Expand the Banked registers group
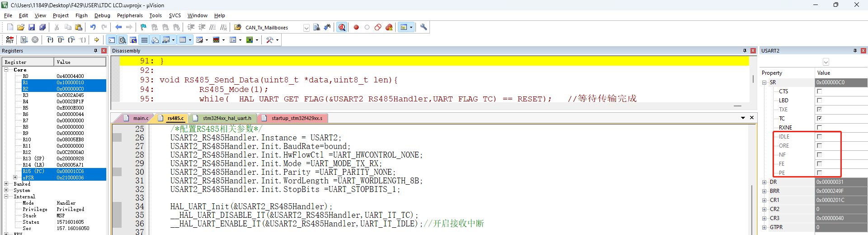Viewport: 868px width, 235px height. (x=6, y=184)
